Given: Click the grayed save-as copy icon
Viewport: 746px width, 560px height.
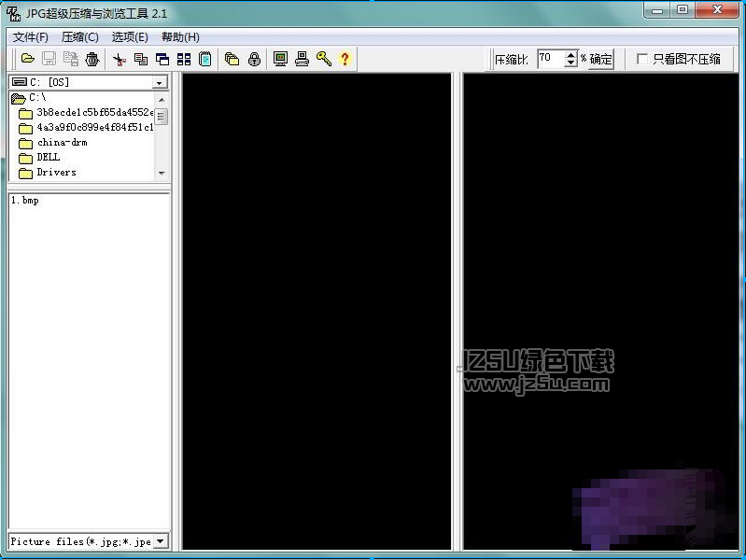Looking at the screenshot, I should tap(71, 59).
